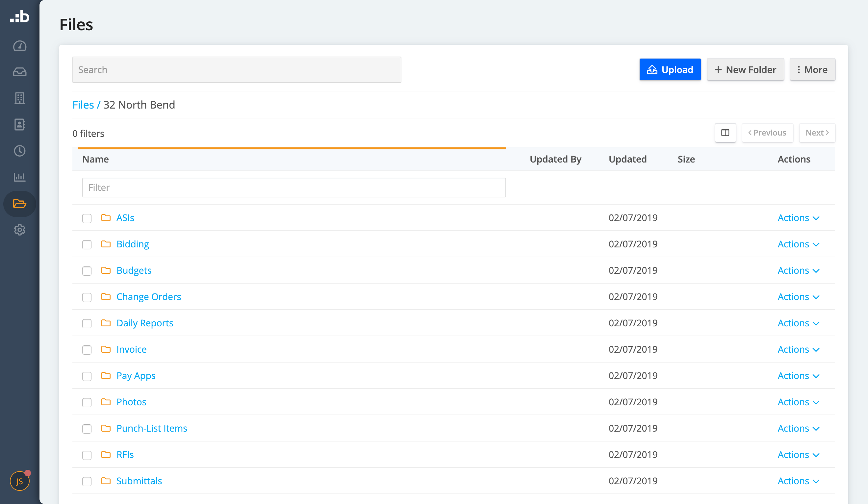Click the Files breadcrumb link
The height and width of the screenshot is (504, 868).
(83, 105)
